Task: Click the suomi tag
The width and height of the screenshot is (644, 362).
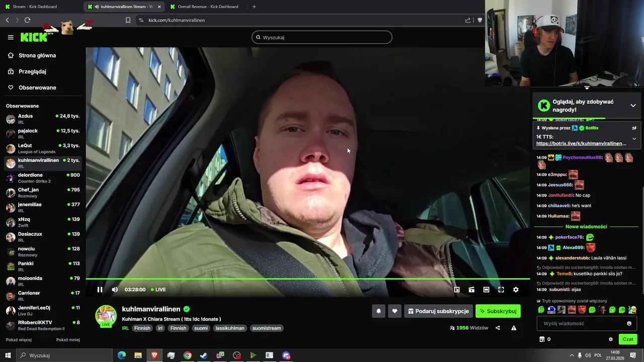Action: pos(201,328)
